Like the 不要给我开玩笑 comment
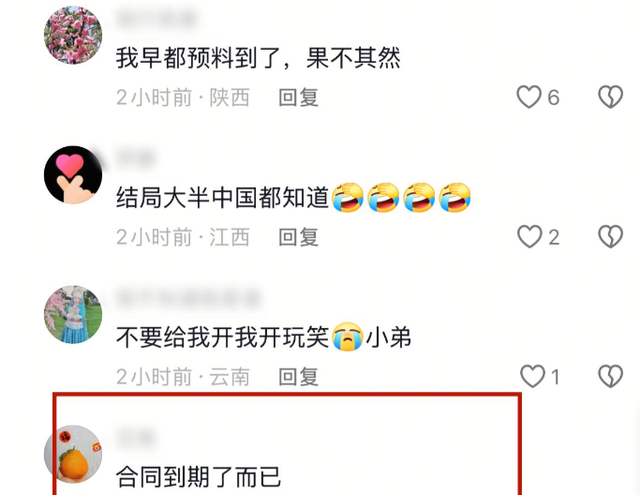The width and height of the screenshot is (640, 495). pyautogui.click(x=532, y=376)
